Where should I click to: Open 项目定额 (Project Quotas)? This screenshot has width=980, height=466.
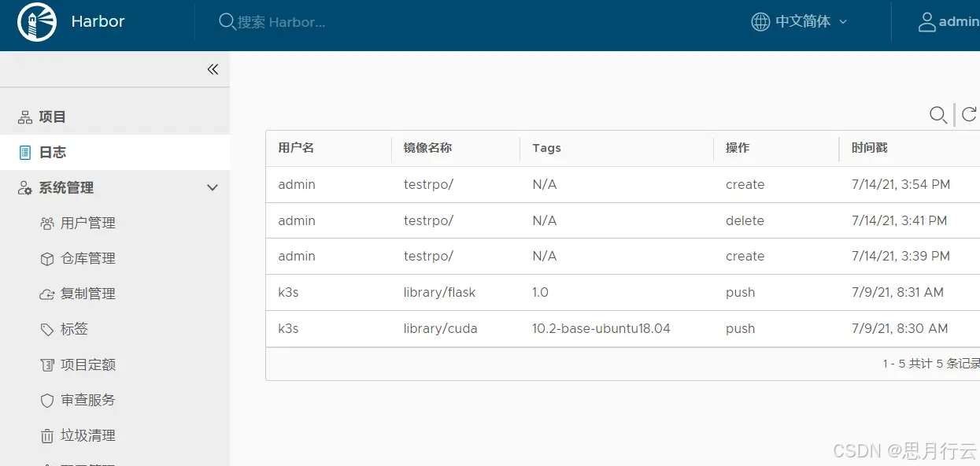tap(89, 364)
